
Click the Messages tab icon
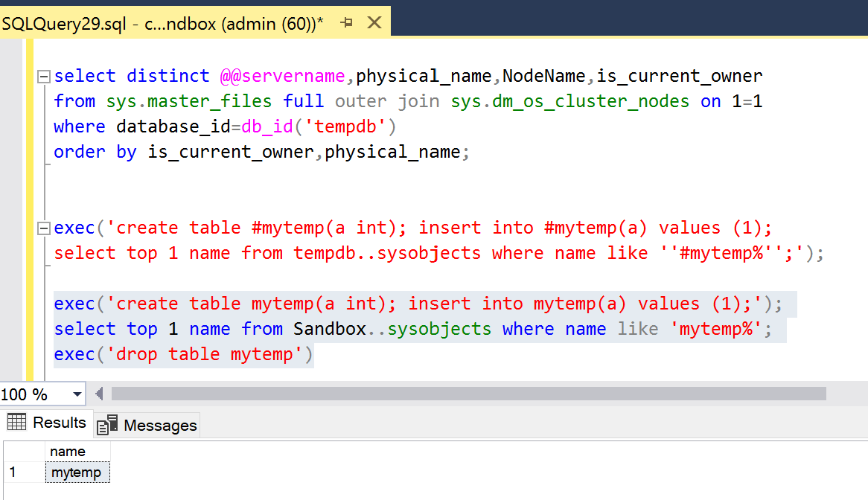pos(107,425)
